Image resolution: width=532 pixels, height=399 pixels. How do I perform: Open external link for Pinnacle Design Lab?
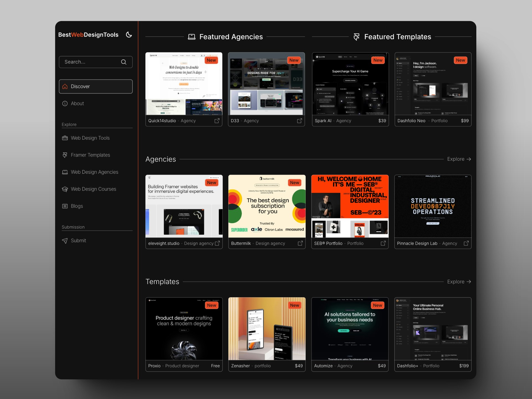tap(466, 243)
